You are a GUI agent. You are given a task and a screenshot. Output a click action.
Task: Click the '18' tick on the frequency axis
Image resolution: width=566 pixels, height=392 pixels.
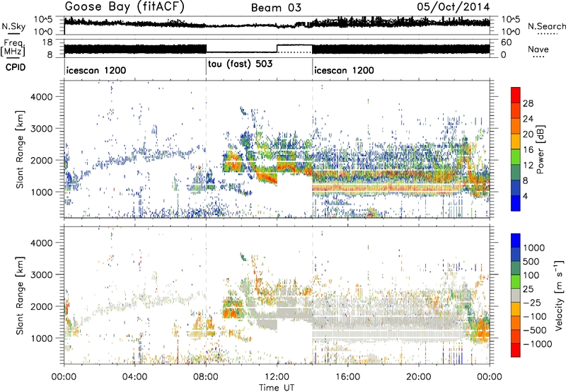(47, 42)
